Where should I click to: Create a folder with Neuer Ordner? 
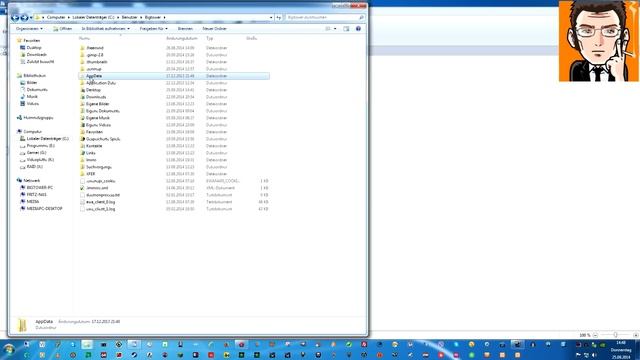coord(214,29)
